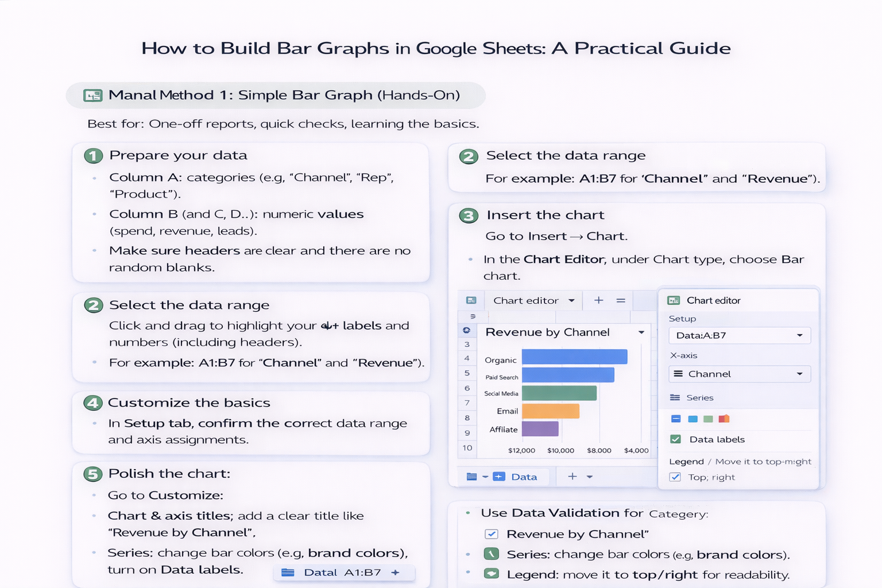
Task: Click Legend / Move it to top-right text
Action: click(740, 462)
